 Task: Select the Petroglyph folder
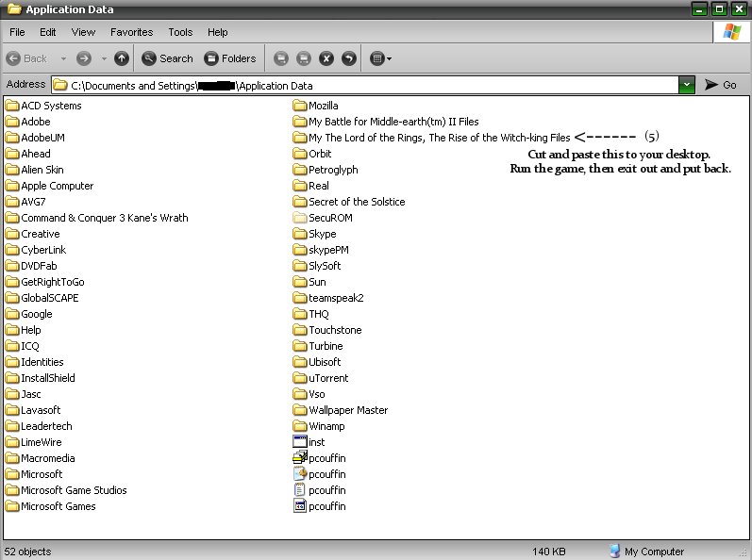point(326,170)
